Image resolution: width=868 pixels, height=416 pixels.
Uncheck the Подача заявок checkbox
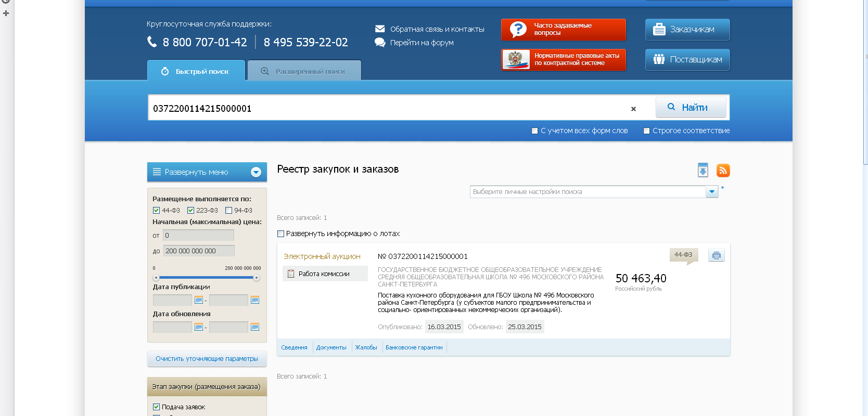pos(156,407)
